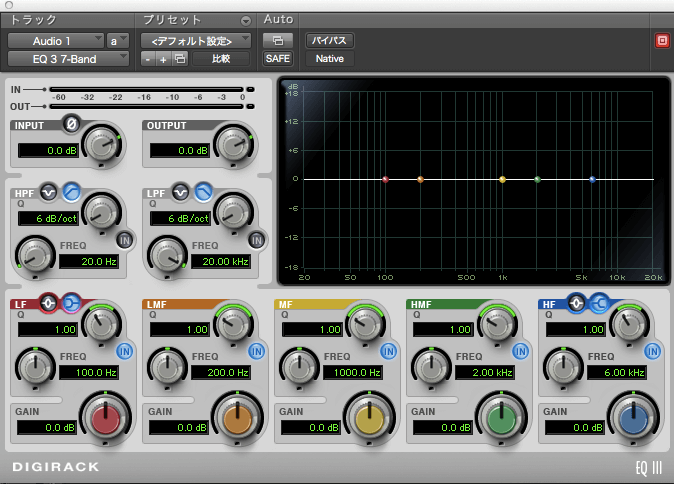Image resolution: width=674 pixels, height=484 pixels.
Task: Open the EQ 3 7-Band plug-in selector
Action: pos(68,59)
